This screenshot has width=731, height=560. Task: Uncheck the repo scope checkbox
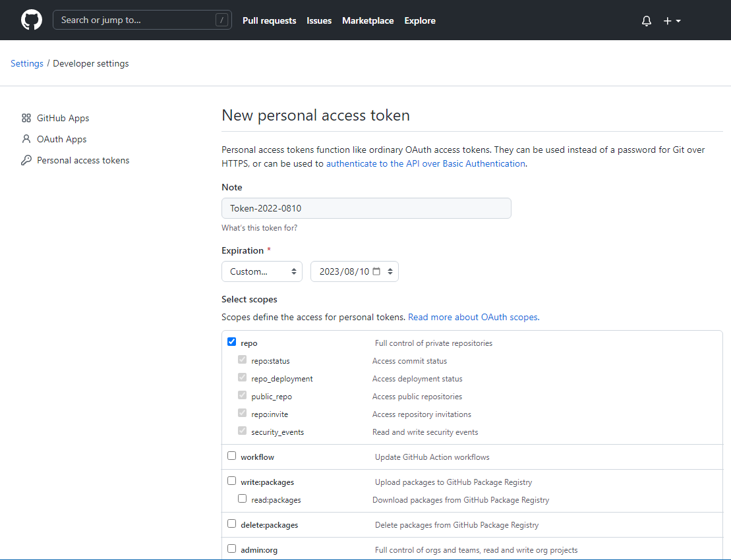click(232, 341)
